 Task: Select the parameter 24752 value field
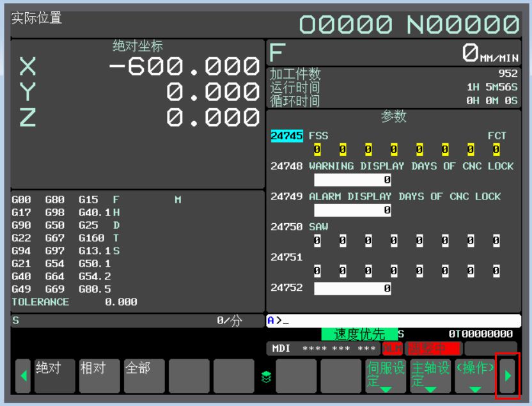353,289
